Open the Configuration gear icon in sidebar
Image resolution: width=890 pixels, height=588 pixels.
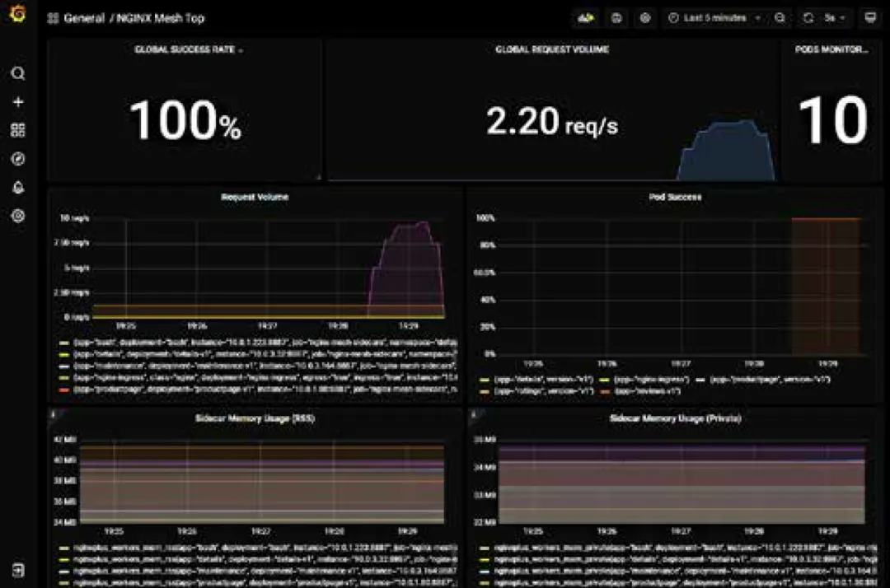pyautogui.click(x=18, y=216)
